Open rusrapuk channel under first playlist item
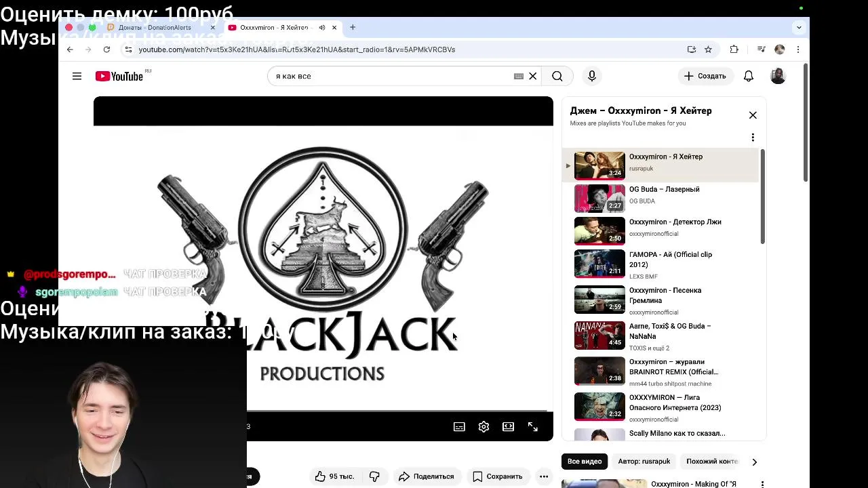The width and height of the screenshot is (868, 488). [x=641, y=169]
